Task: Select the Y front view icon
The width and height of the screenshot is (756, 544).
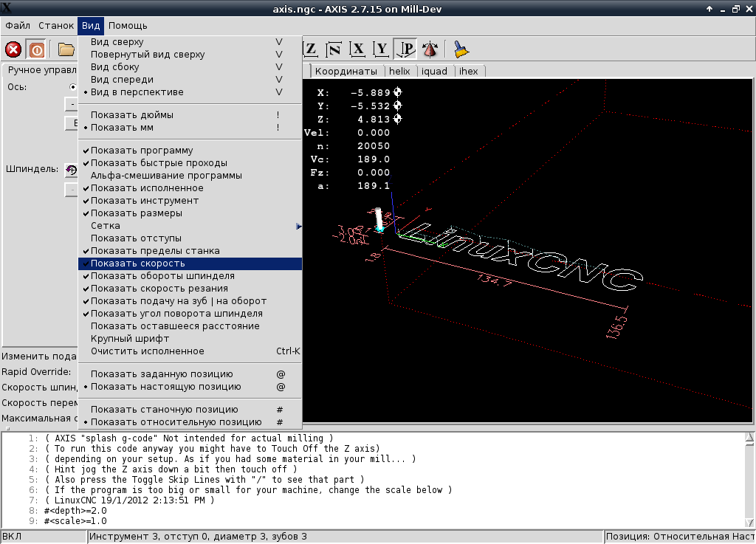Action: 381,49
